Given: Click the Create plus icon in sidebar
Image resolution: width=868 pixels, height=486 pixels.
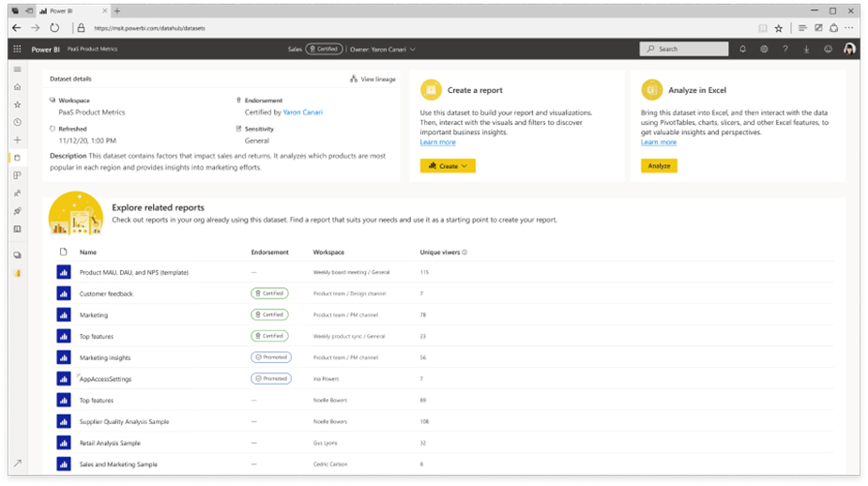Looking at the screenshot, I should pos(18,140).
